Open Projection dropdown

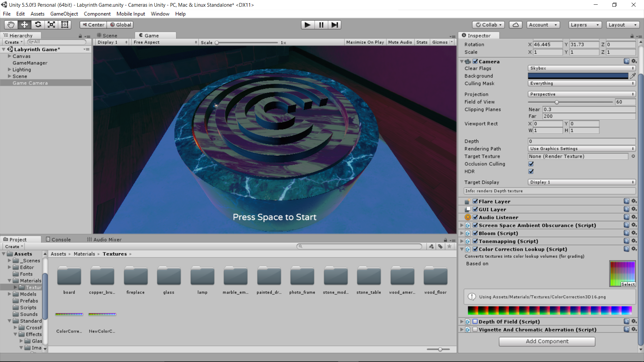(x=582, y=94)
